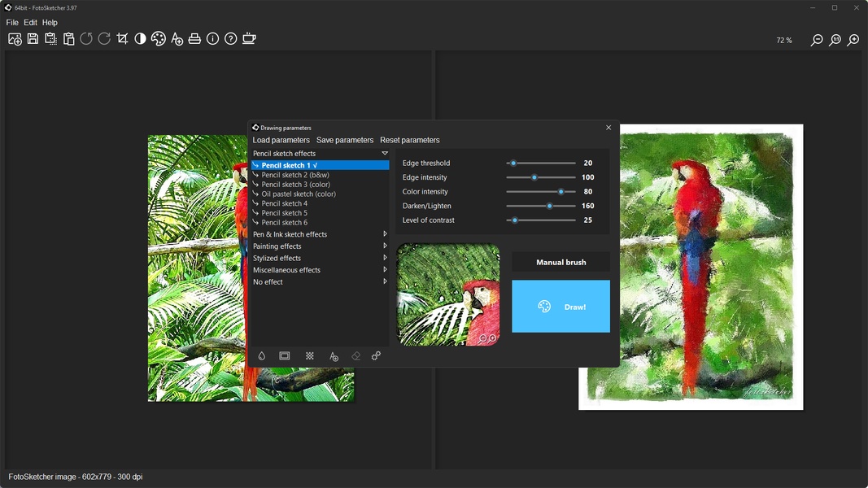This screenshot has height=488, width=868.
Task: Open the Edit menu
Action: [30, 23]
